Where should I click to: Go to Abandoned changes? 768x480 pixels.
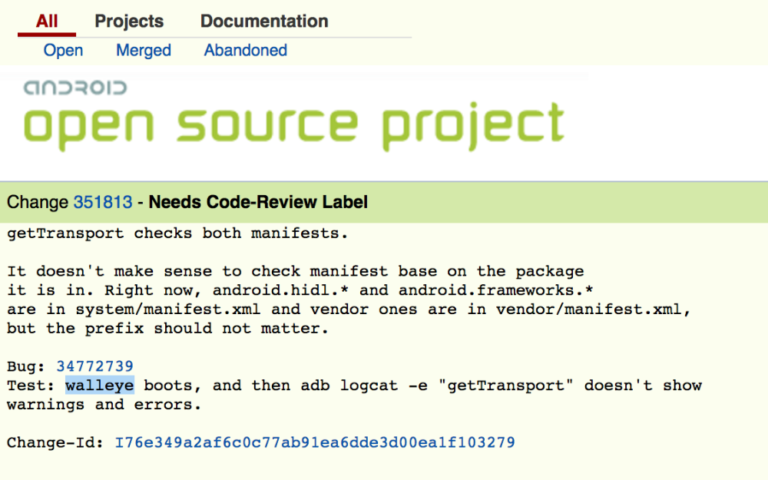pyautogui.click(x=245, y=50)
